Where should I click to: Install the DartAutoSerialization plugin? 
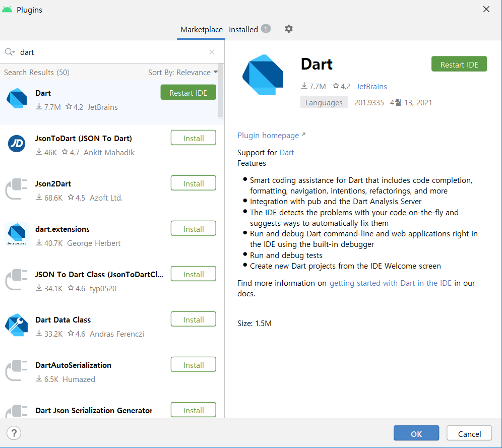click(194, 365)
